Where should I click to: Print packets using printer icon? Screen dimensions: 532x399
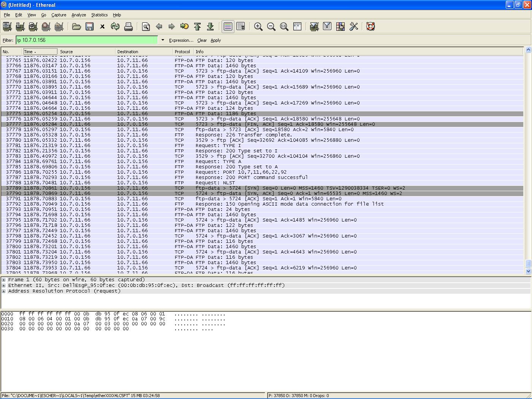pos(128,27)
